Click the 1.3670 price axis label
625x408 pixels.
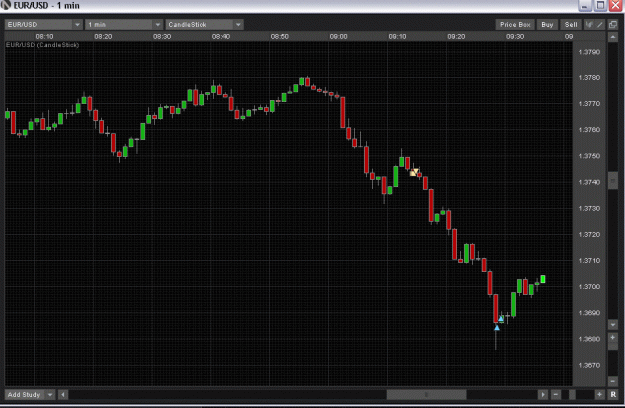(x=589, y=365)
